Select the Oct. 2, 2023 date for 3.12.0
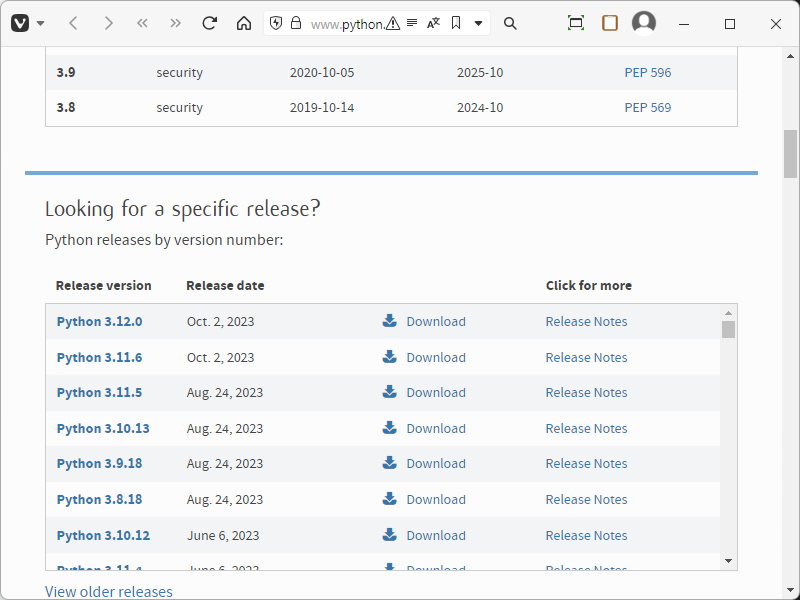This screenshot has height=600, width=800. tap(220, 322)
